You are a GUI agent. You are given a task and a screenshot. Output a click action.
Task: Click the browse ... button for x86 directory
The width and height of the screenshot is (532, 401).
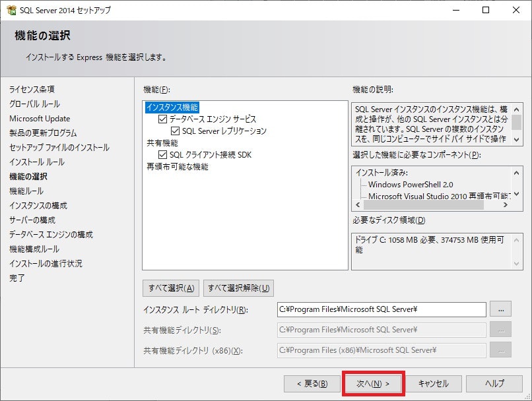coord(500,350)
